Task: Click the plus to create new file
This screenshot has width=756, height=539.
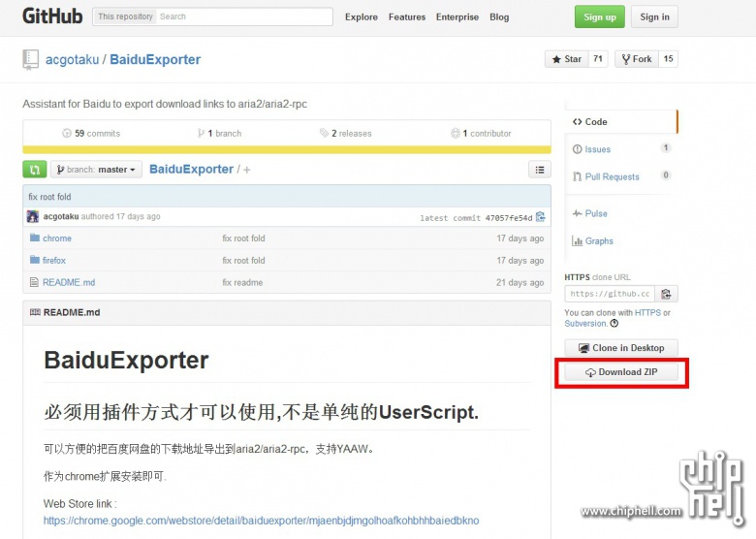Action: [247, 170]
